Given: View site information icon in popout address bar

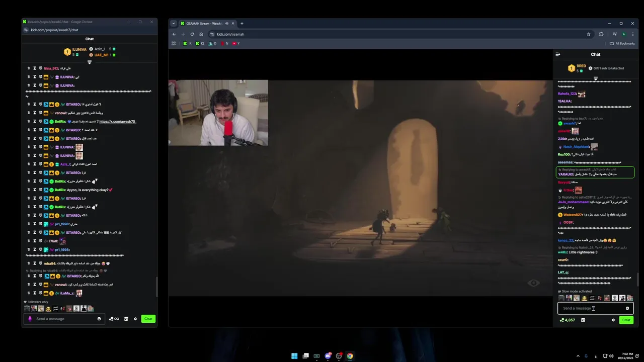Looking at the screenshot, I should click(x=27, y=30).
